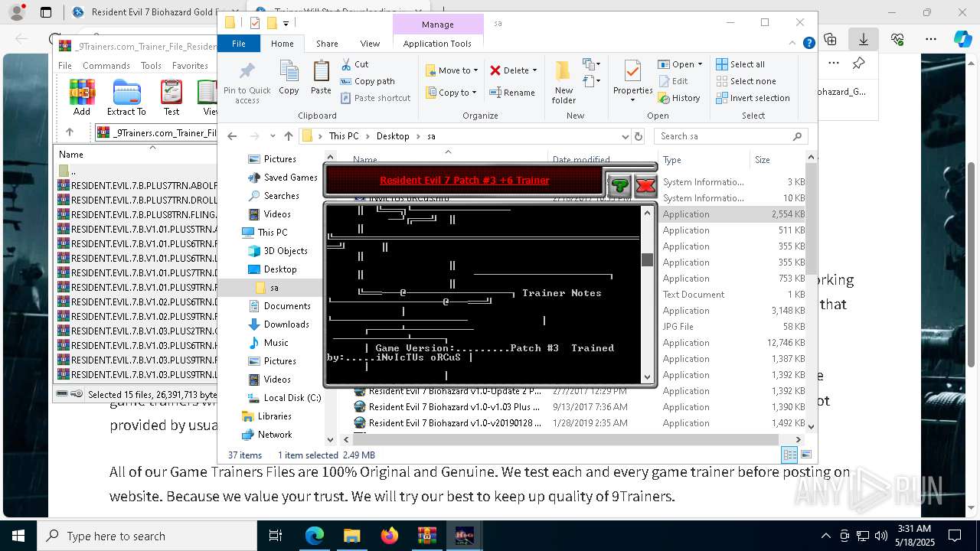Click Select all
The width and height of the screenshot is (980, 551).
click(x=740, y=64)
